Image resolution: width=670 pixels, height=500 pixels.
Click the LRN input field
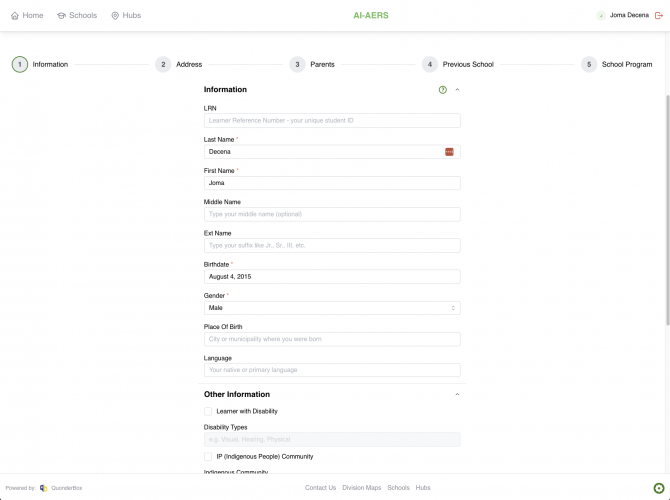pos(332,121)
